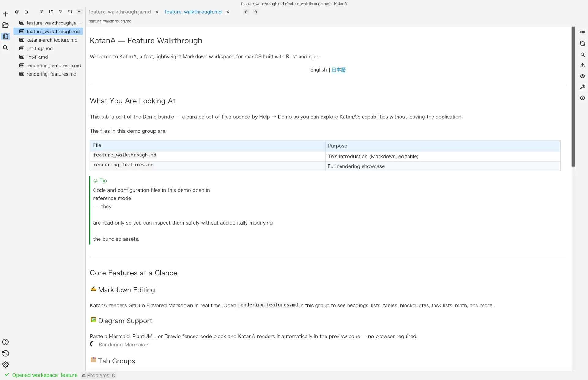The width and height of the screenshot is (588, 380).
Task: Click the Tab Groups heading
Action: [x=113, y=361]
